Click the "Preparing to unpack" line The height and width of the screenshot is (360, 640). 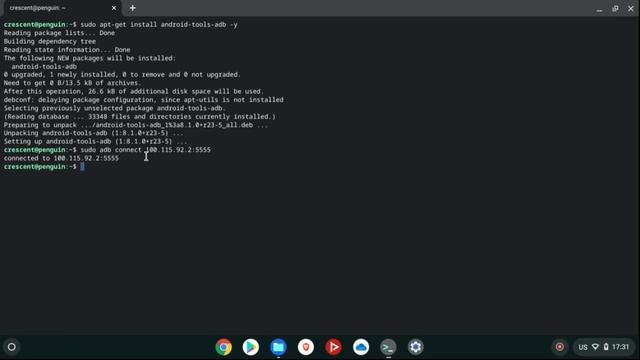pos(136,125)
